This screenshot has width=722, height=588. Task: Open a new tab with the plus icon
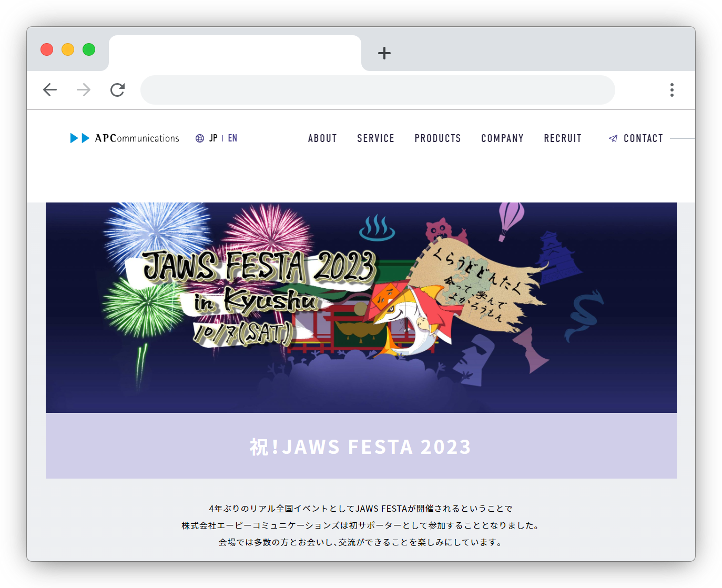pyautogui.click(x=384, y=53)
